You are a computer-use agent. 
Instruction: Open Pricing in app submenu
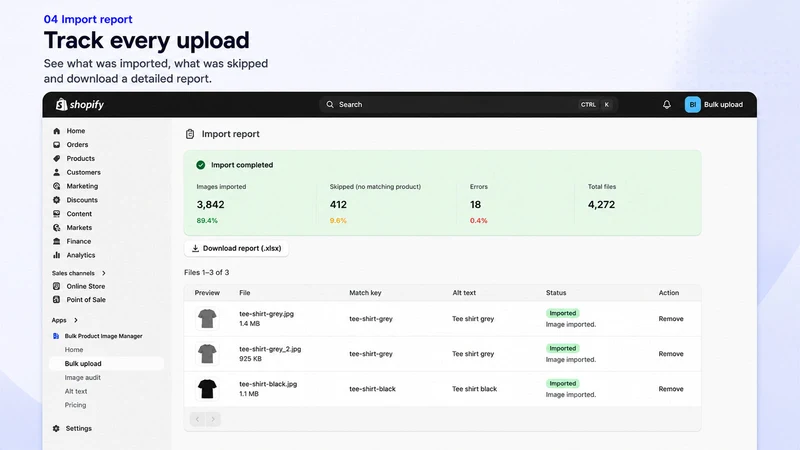[x=75, y=405]
